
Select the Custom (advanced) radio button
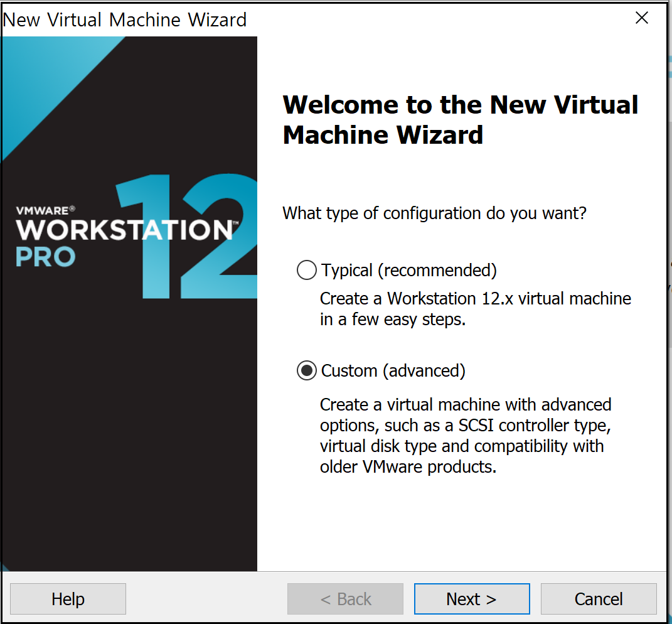[x=306, y=370]
